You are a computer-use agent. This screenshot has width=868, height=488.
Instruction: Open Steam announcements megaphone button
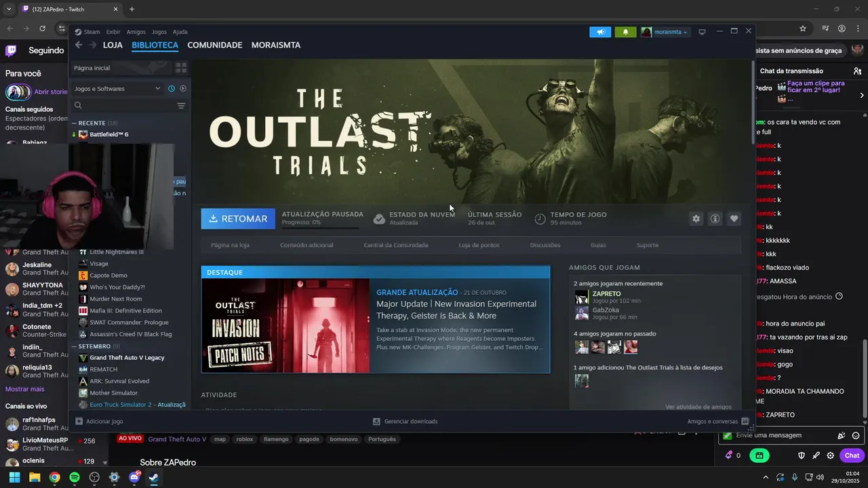600,32
